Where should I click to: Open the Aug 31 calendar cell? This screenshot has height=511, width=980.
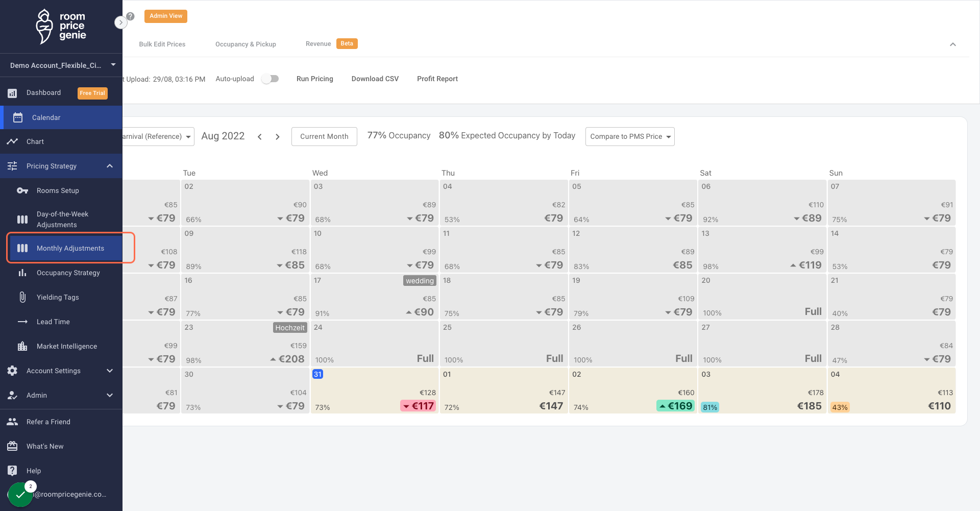(x=374, y=391)
